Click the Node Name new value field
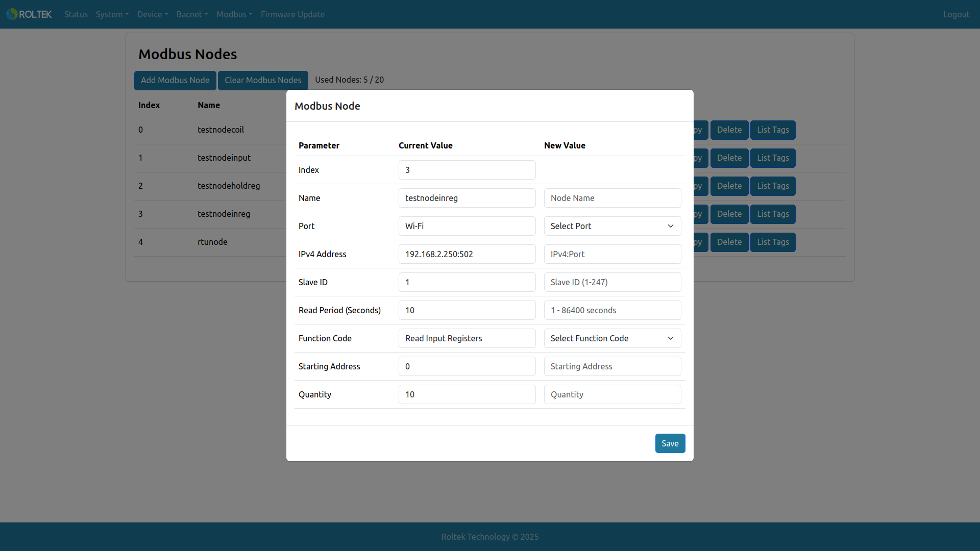The width and height of the screenshot is (980, 551). point(612,198)
